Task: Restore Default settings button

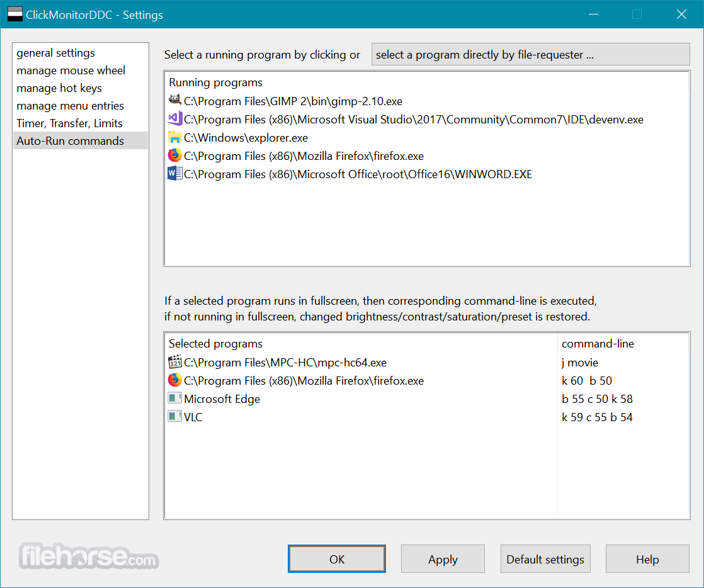Action: (545, 559)
